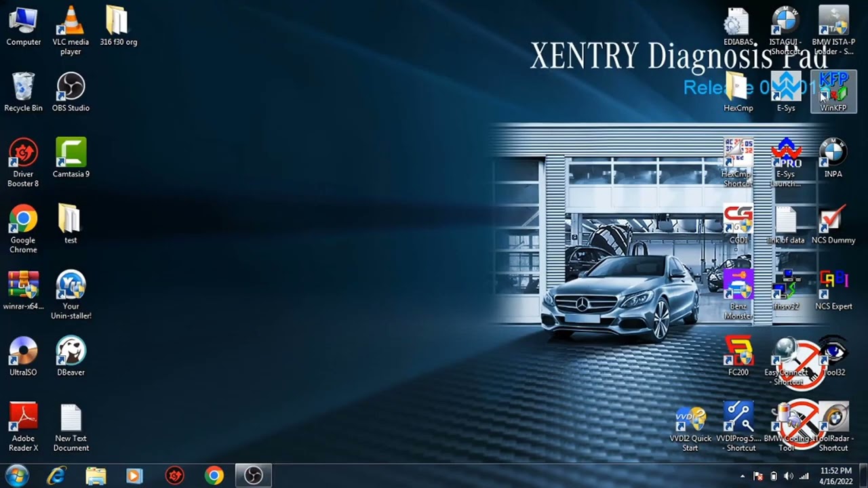
Task: Launch Google Chrome from the desktop
Action: click(x=23, y=230)
